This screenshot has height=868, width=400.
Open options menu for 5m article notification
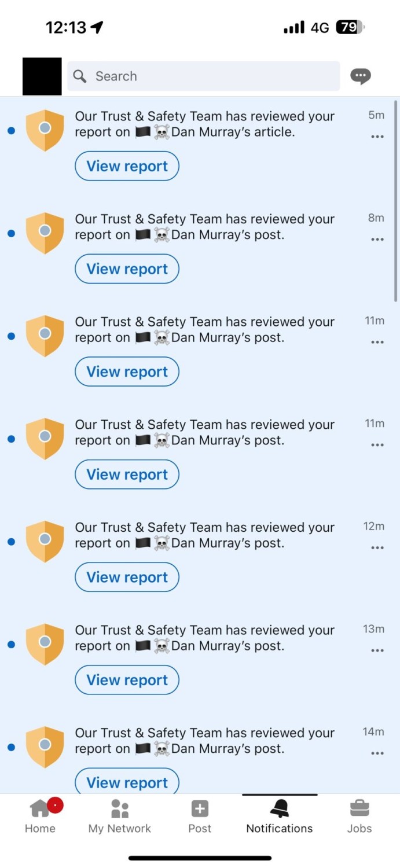377,137
